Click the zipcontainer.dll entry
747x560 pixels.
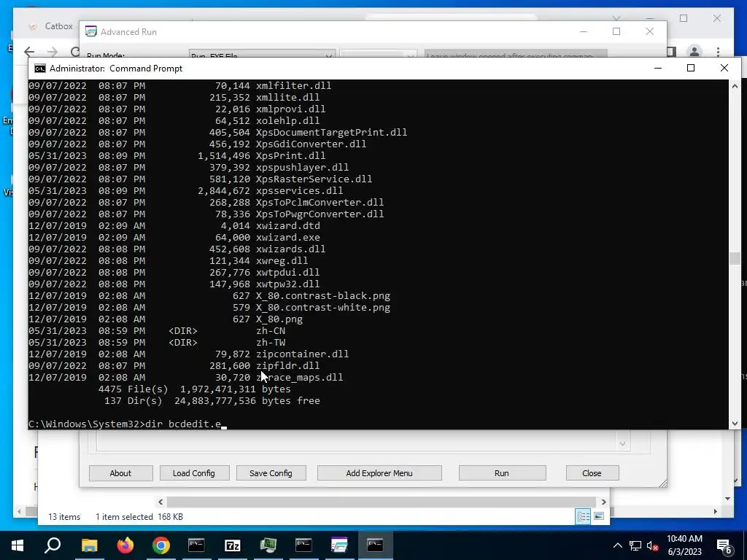click(x=302, y=354)
